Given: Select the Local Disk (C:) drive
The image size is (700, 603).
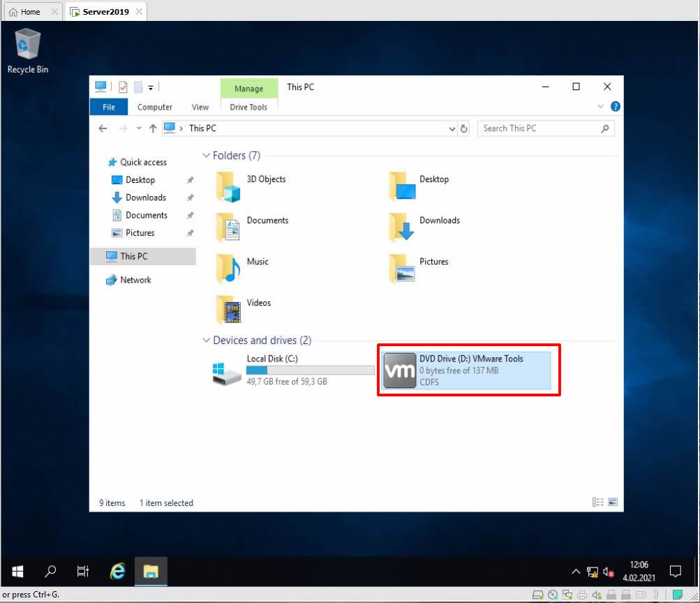Looking at the screenshot, I should [293, 370].
